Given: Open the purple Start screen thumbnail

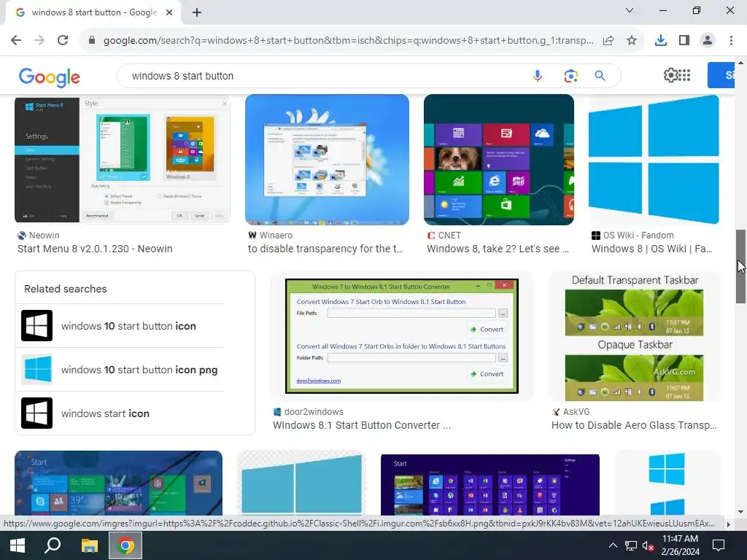Looking at the screenshot, I should [490, 484].
